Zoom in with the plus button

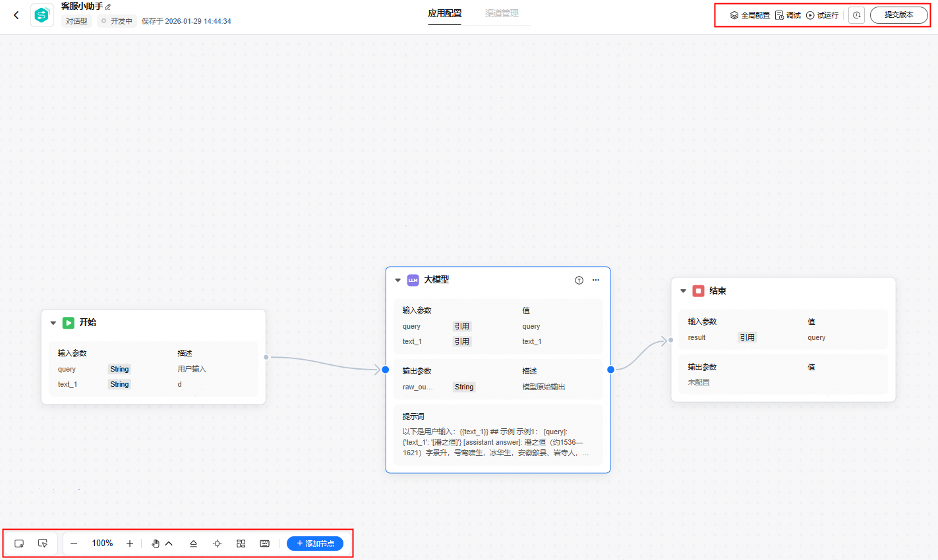tap(130, 544)
